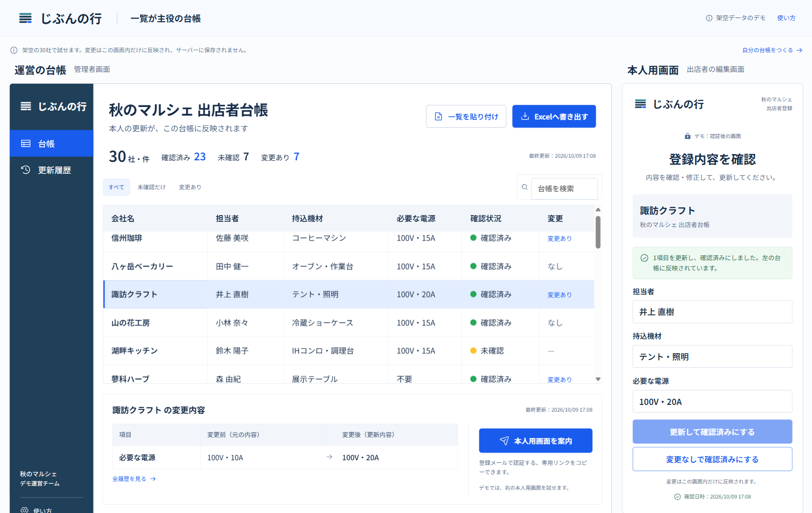Click the gear icon beside sidebar 使い方

click(25, 510)
